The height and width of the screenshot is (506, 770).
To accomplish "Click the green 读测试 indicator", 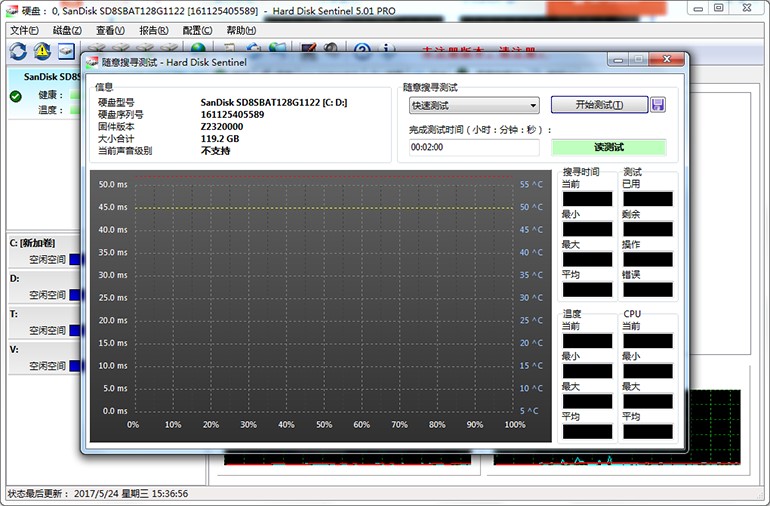I will 608,147.
